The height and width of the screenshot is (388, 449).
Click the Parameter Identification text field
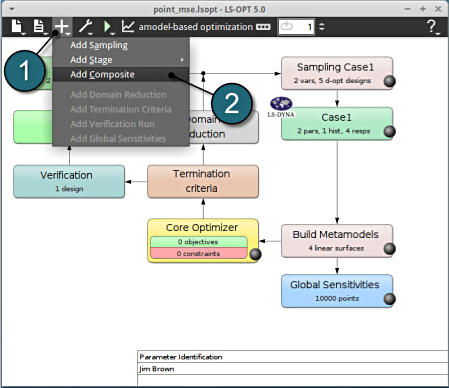293,357
